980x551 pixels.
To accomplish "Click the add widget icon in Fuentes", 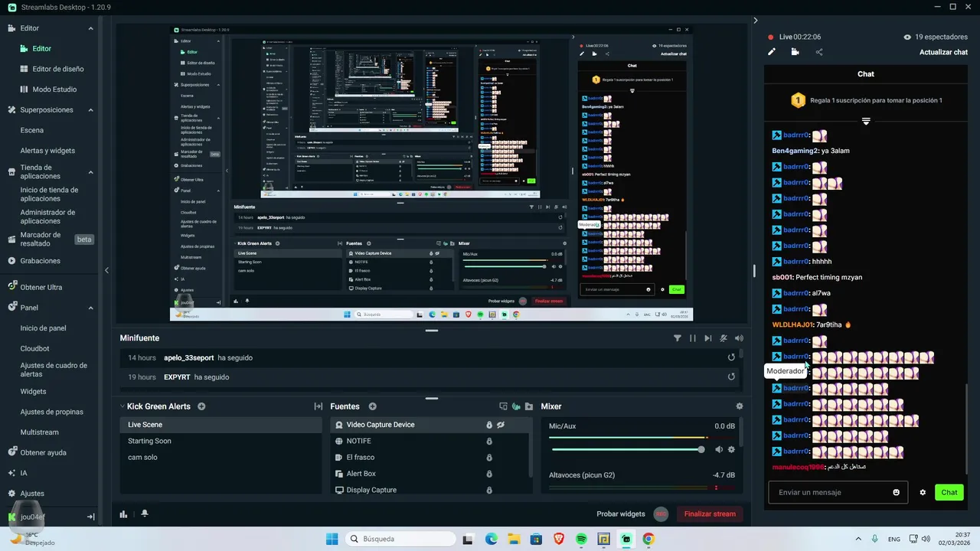I will coord(516,406).
